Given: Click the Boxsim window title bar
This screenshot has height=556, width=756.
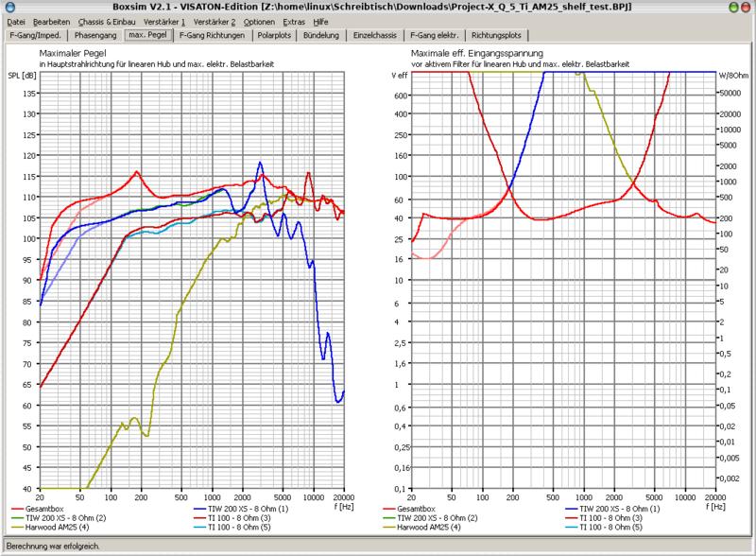Looking at the screenshot, I should [371, 7].
